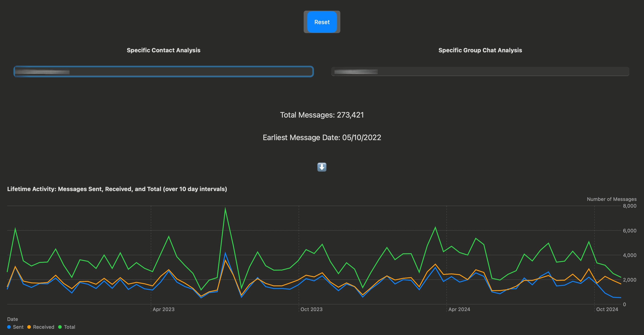Select the Total legend label
The height and width of the screenshot is (335, 644).
pyautogui.click(x=70, y=327)
